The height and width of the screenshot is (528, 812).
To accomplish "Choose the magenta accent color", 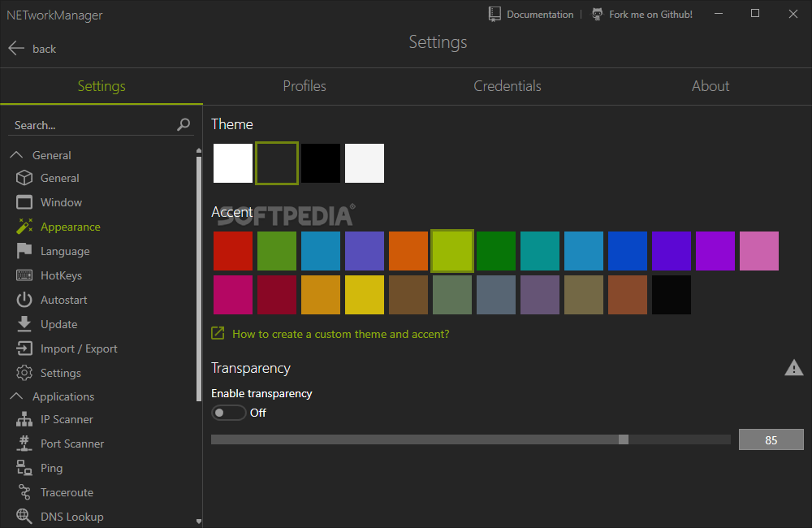I will point(233,295).
